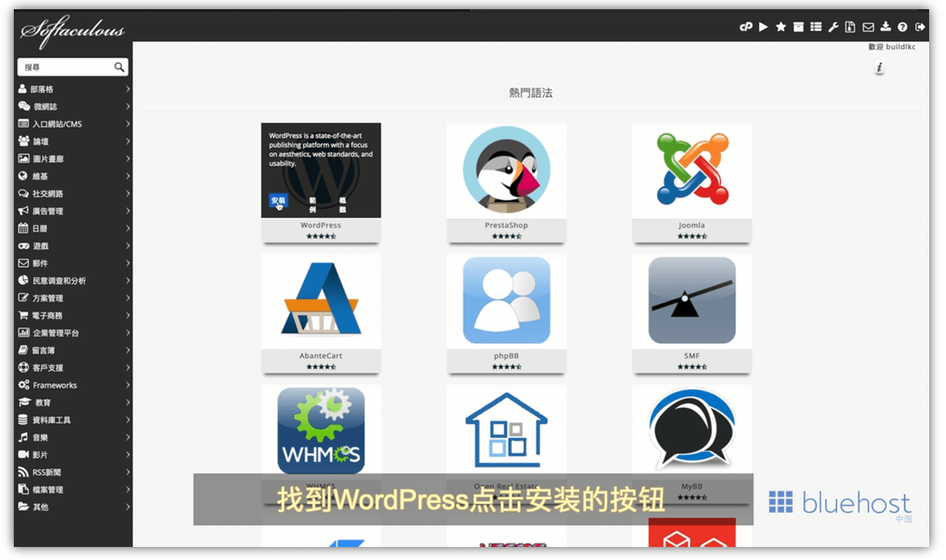The height and width of the screenshot is (560, 946).
Task: Click the chat bubbles icon beside 微網誌
Action: coord(25,106)
